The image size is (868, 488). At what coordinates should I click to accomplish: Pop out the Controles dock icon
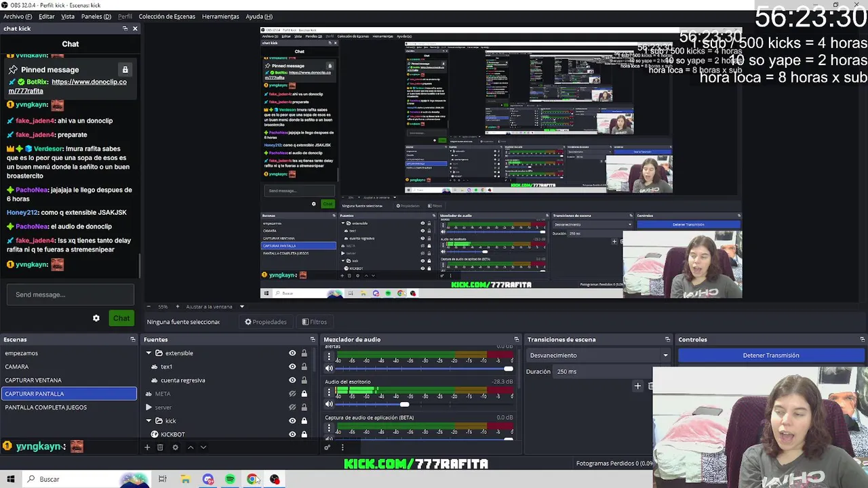click(x=862, y=340)
